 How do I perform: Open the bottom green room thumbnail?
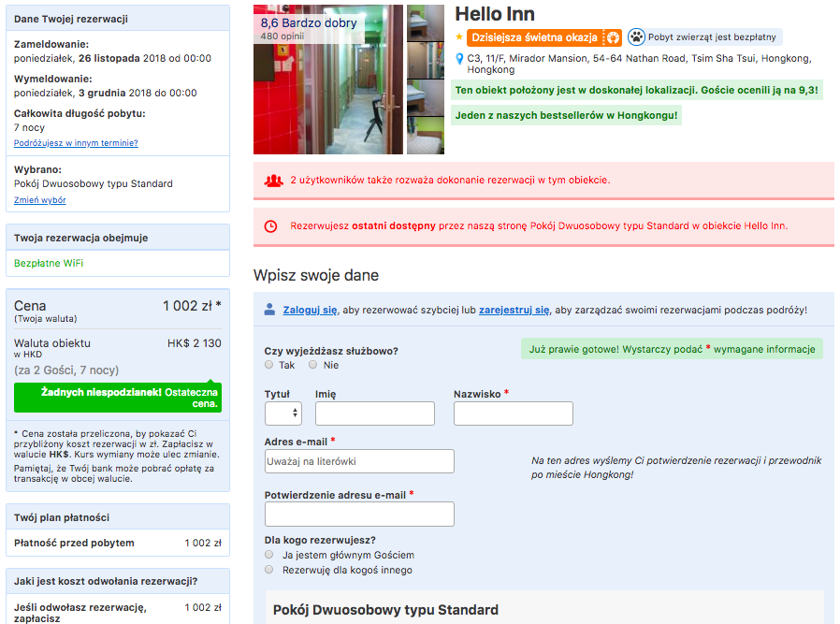[426, 136]
